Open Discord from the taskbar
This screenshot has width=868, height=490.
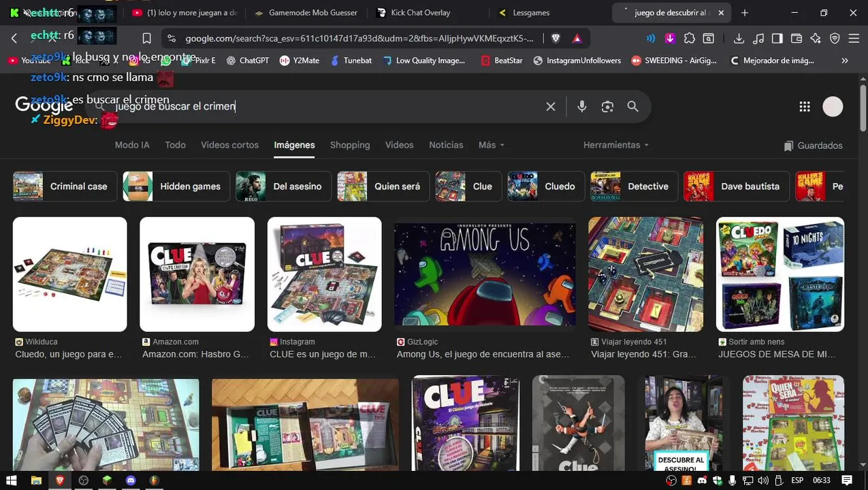point(131,480)
